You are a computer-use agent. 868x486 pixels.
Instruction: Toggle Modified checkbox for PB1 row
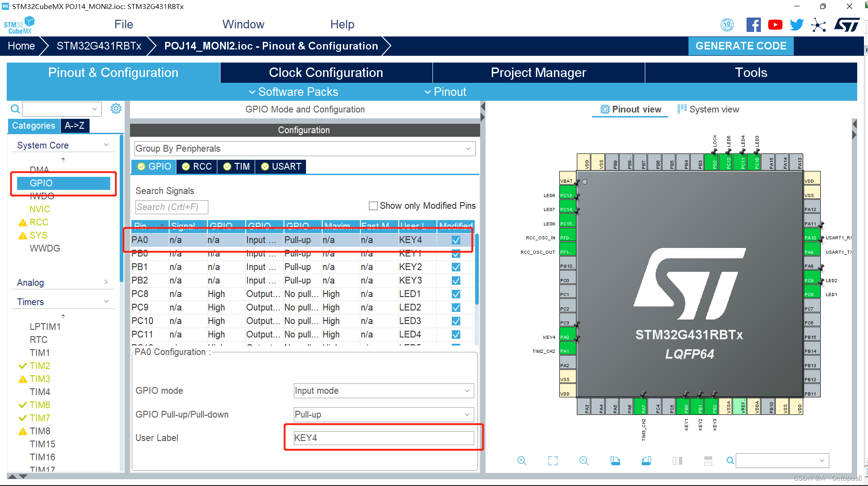tap(456, 267)
